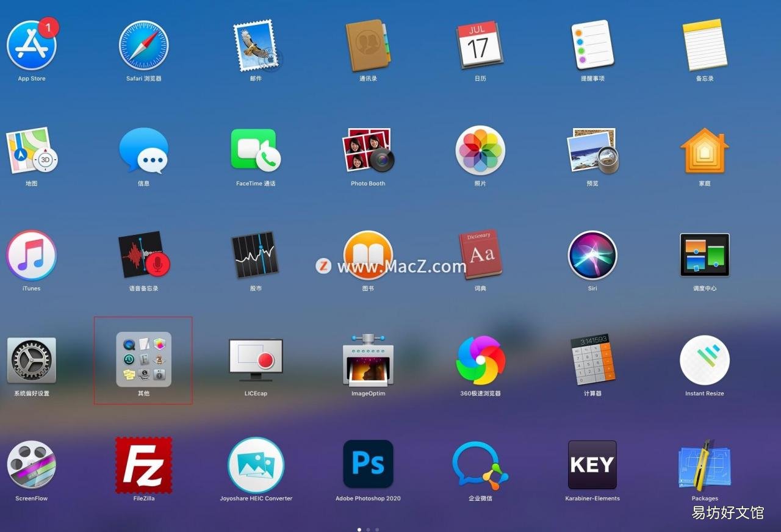Open 提醒事项 Reminders
Viewport: 781px width, 532px height.
[x=592, y=45]
